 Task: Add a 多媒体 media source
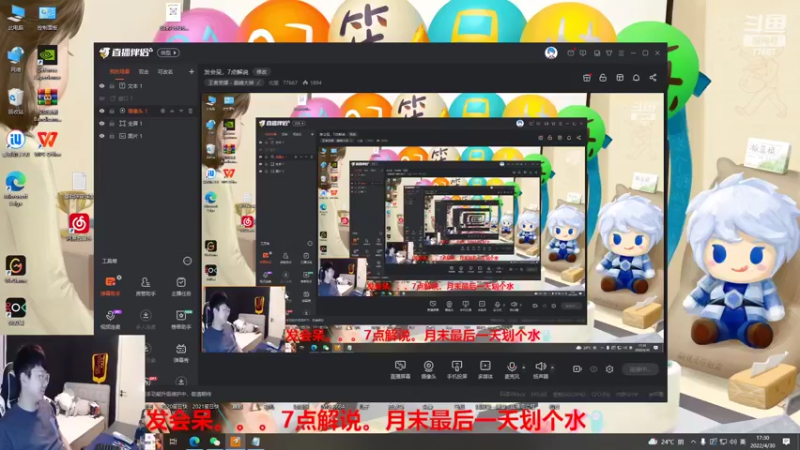pos(485,369)
